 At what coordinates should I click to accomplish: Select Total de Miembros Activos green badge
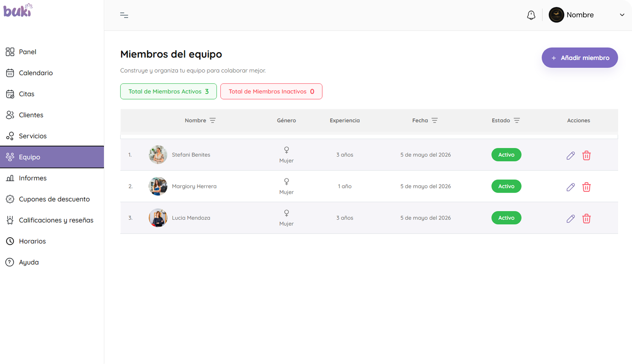point(168,91)
